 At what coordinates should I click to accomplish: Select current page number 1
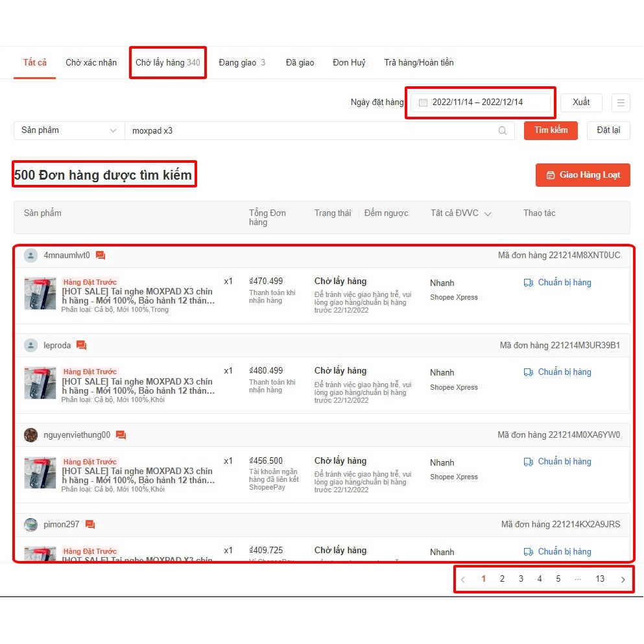click(x=483, y=578)
